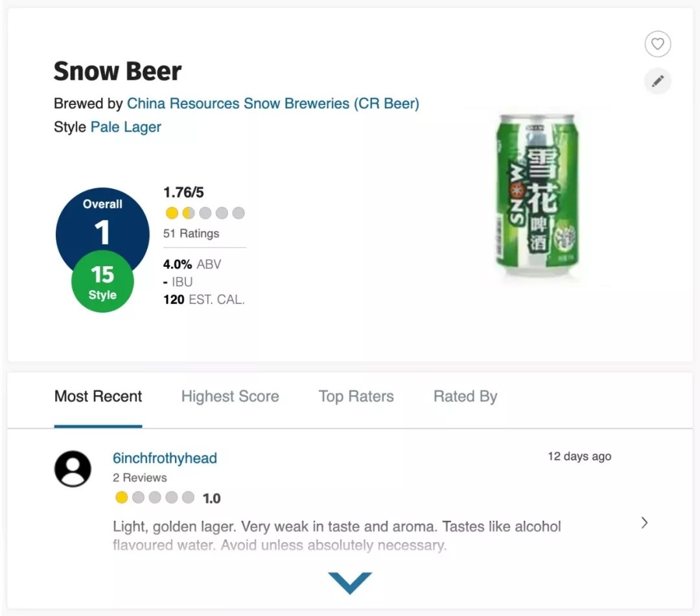Screen dimensions: 700x616
Task: Open China Resources Snow Breweries link
Action: click(273, 104)
